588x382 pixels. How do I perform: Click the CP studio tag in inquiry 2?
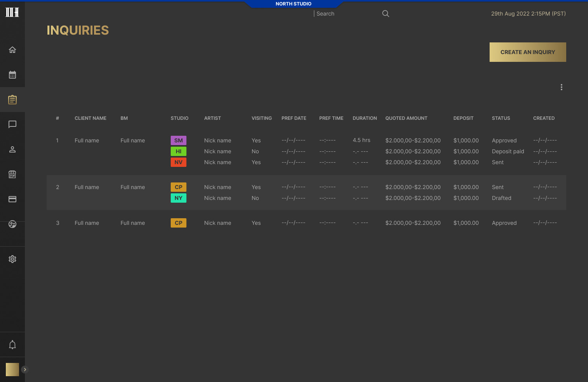(x=178, y=187)
